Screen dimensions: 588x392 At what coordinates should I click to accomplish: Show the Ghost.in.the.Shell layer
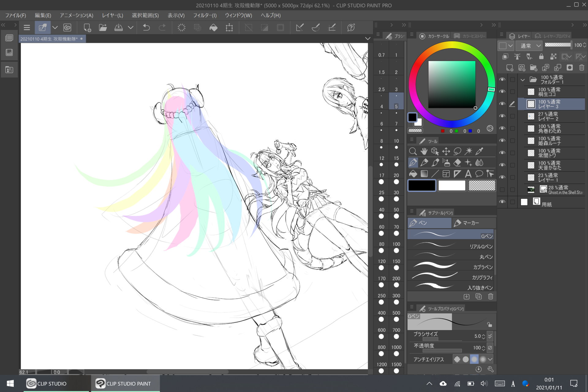point(502,190)
